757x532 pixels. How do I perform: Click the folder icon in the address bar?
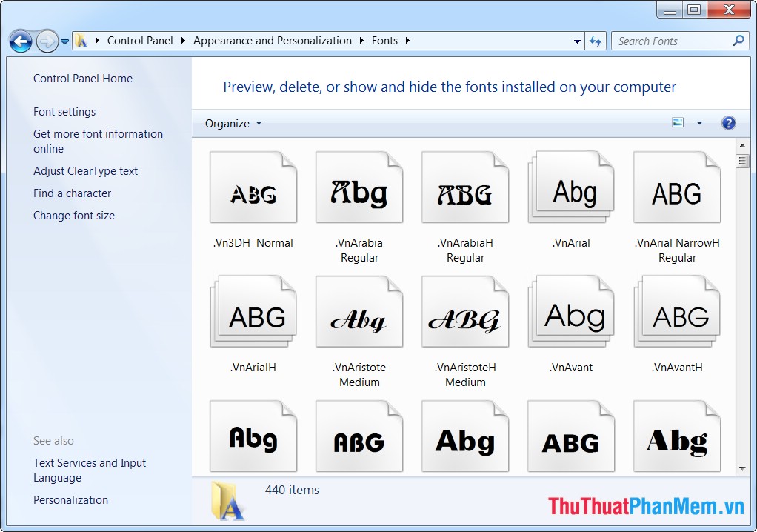pyautogui.click(x=84, y=41)
